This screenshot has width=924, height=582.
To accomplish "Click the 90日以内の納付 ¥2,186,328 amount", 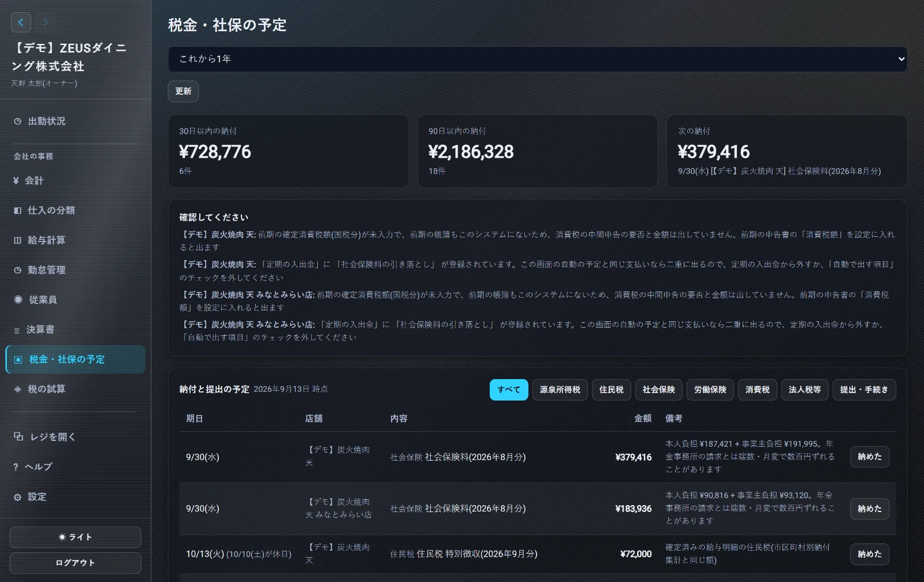I will 471,151.
